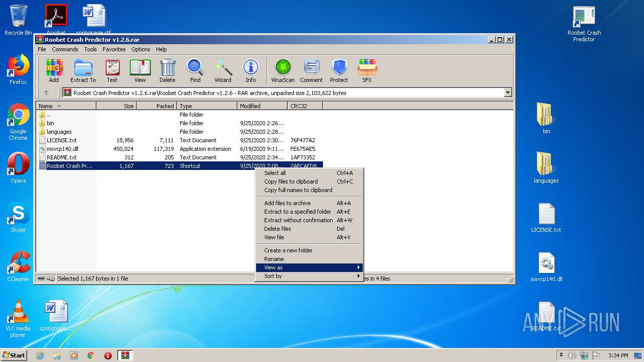
Task: Open the archive path dropdown arrow
Action: (x=508, y=93)
